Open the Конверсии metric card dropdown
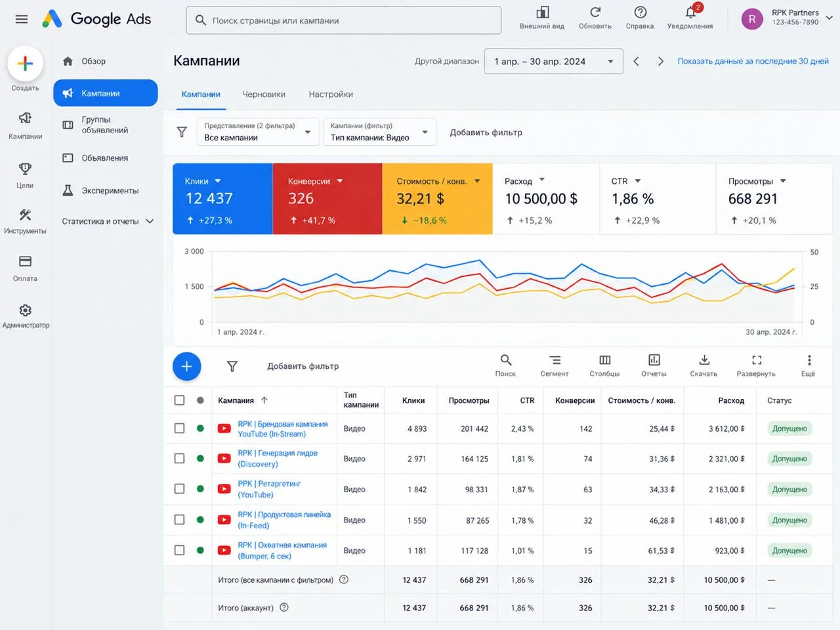Image resolution: width=840 pixels, height=630 pixels. 340,181
